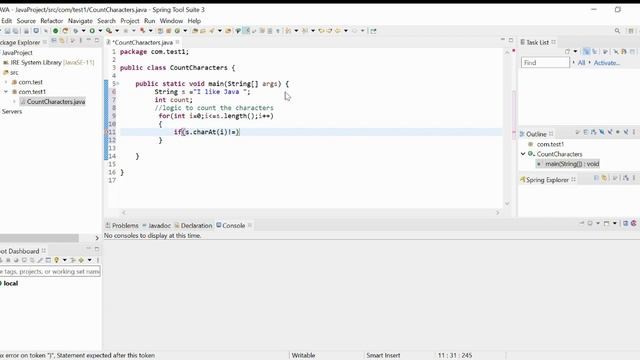Click the Open Type icon in toolbar
Image resolution: width=640 pixels, height=360 pixels.
[x=195, y=31]
